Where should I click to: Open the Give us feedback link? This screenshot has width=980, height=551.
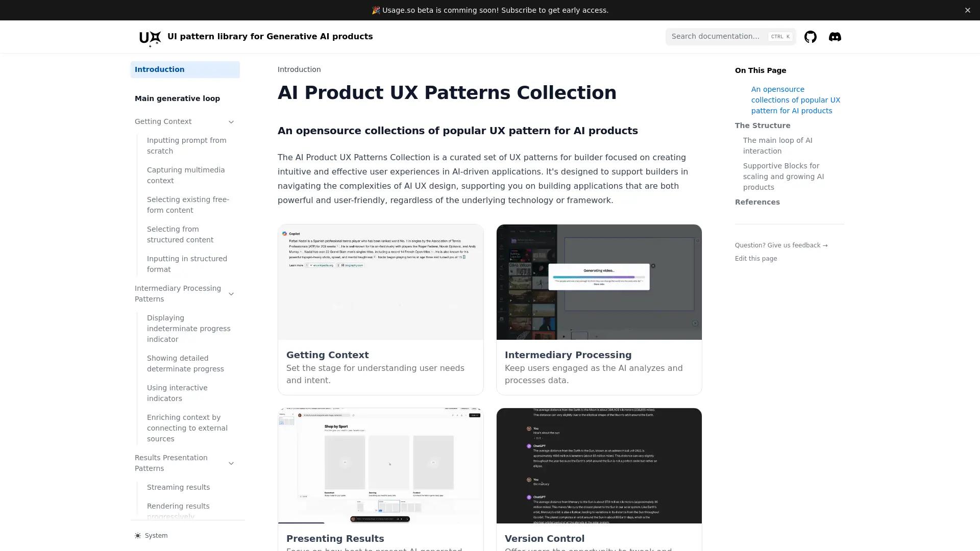pos(781,245)
